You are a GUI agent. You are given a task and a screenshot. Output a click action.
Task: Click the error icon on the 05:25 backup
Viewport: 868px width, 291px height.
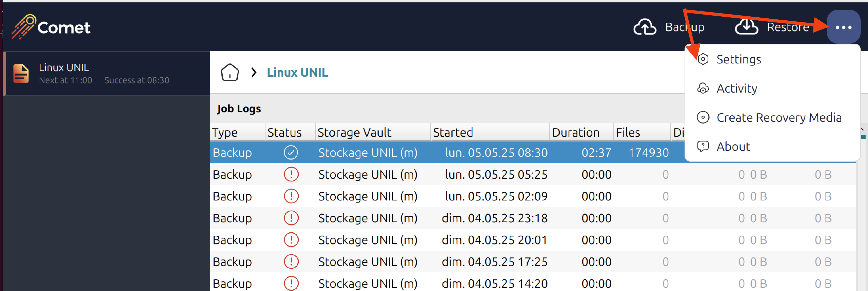point(291,174)
